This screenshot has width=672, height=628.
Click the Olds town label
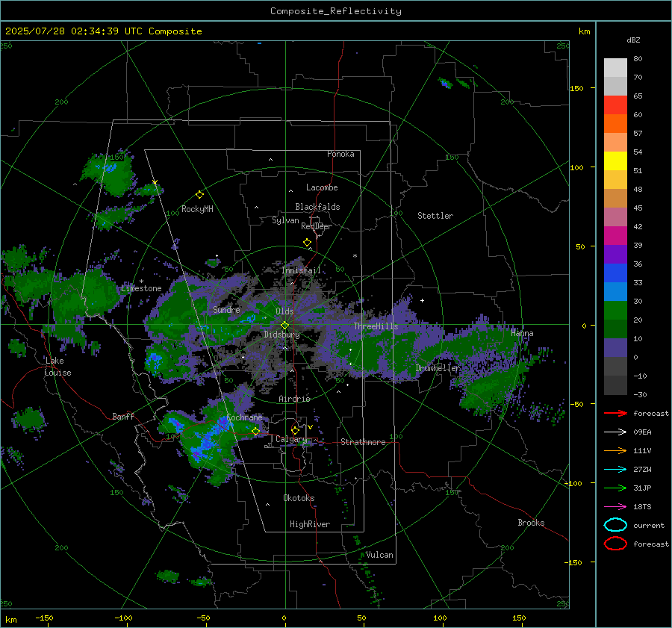(x=284, y=311)
